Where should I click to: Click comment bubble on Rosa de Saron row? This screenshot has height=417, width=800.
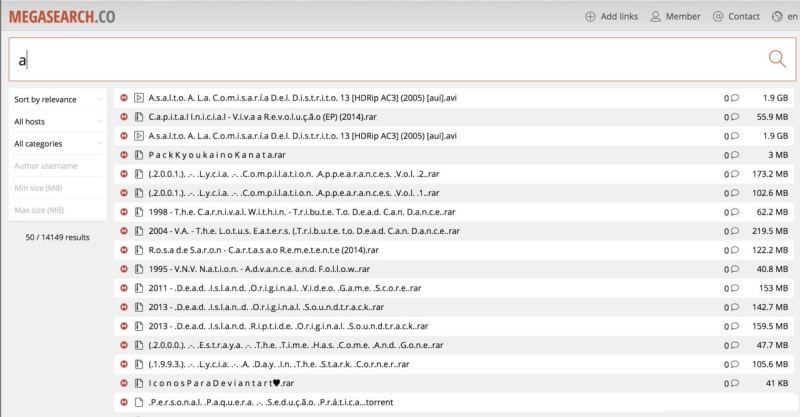pos(735,250)
